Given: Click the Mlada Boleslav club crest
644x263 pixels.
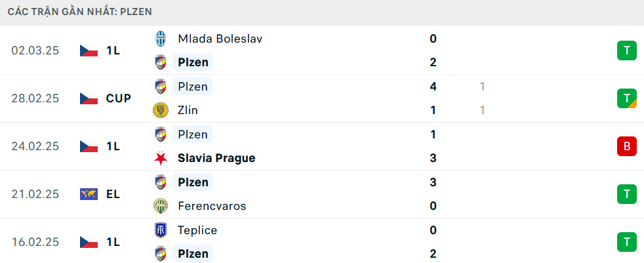Looking at the screenshot, I should tap(160, 39).
